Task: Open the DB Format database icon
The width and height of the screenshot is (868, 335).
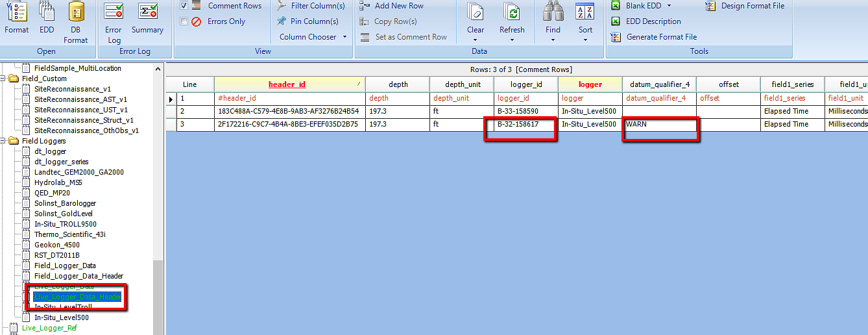Action: click(76, 22)
